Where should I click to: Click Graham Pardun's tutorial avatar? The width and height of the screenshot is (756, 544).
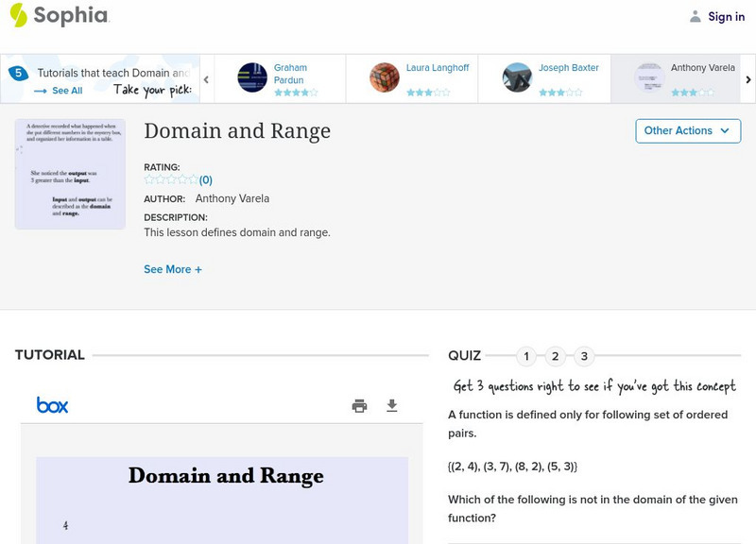point(252,77)
